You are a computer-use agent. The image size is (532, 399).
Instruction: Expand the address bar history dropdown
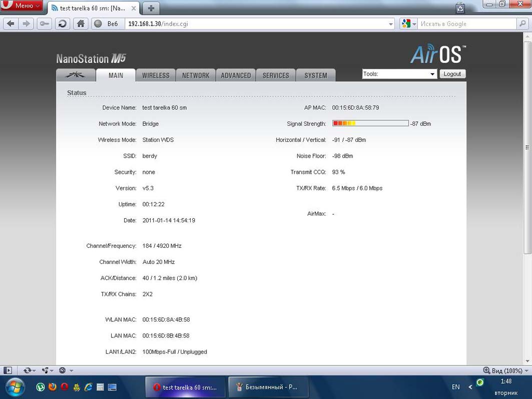pyautogui.click(x=391, y=24)
